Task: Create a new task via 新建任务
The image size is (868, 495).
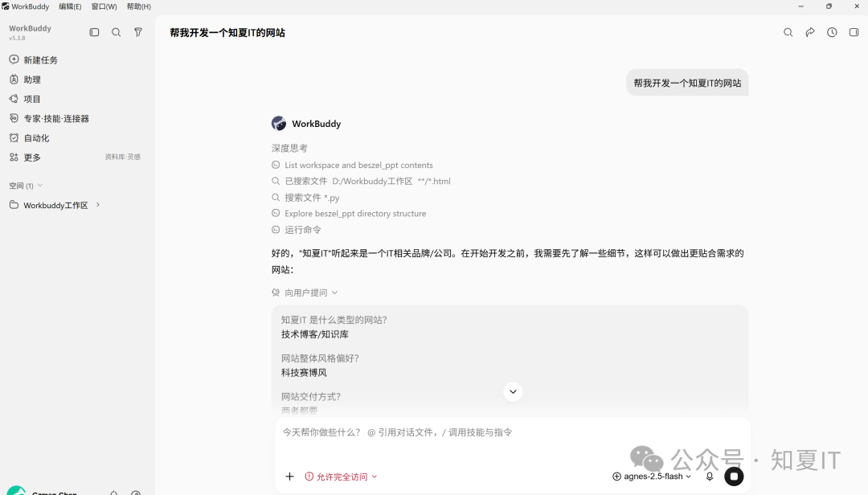Action: point(33,59)
